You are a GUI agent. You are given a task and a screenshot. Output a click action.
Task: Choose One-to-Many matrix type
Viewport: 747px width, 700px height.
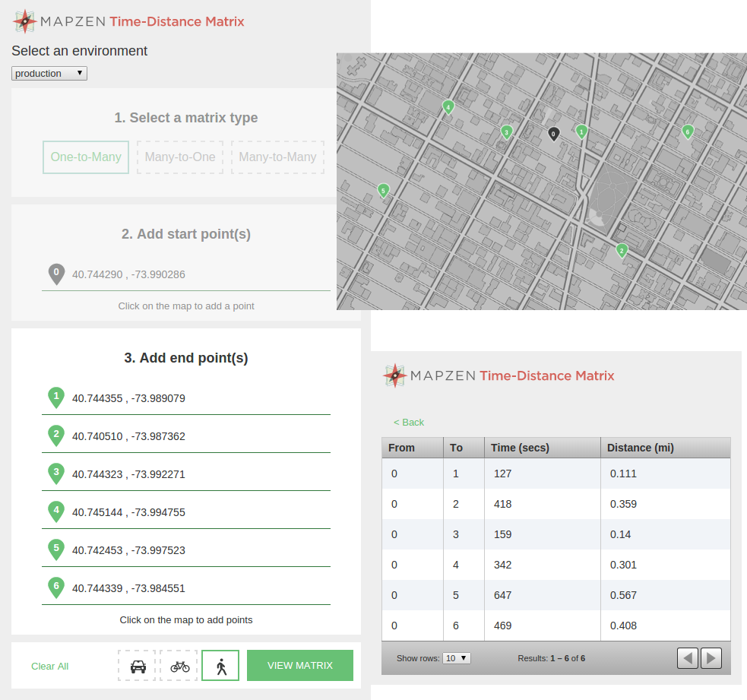pyautogui.click(x=86, y=157)
